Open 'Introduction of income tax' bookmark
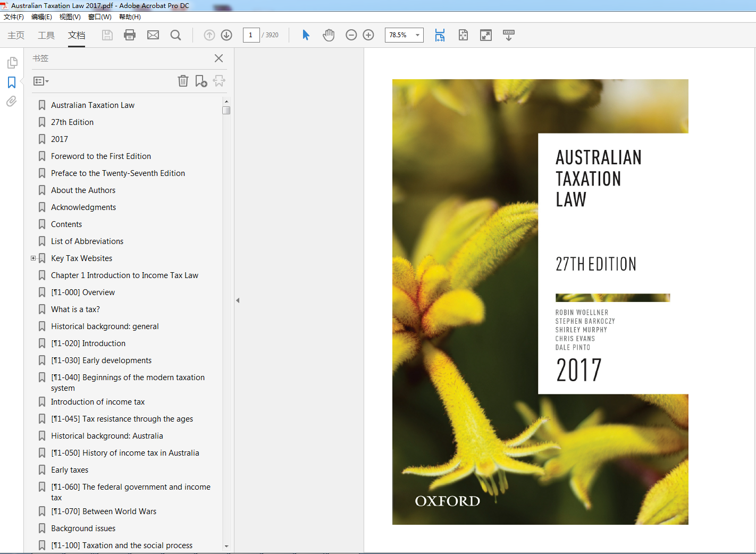 click(x=98, y=402)
